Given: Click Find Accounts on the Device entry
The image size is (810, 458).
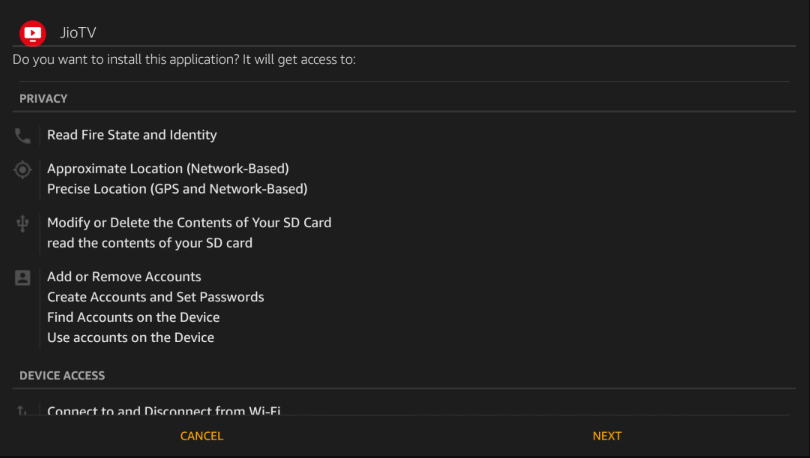Looking at the screenshot, I should [133, 317].
